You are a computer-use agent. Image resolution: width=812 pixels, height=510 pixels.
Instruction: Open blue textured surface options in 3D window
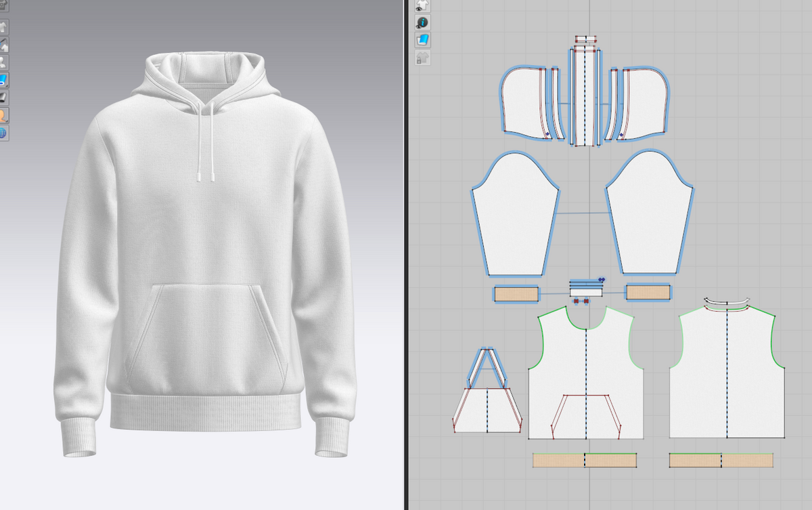3,80
